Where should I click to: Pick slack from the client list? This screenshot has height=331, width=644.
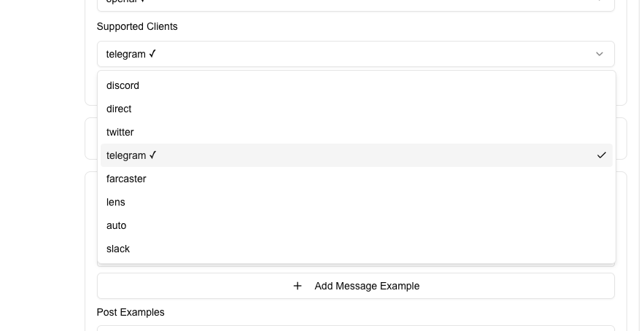118,249
